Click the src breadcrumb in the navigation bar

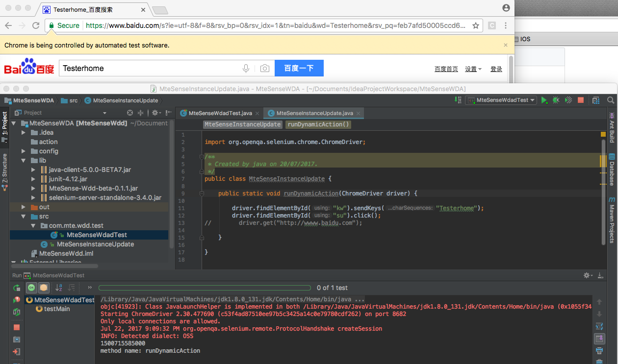click(69, 100)
